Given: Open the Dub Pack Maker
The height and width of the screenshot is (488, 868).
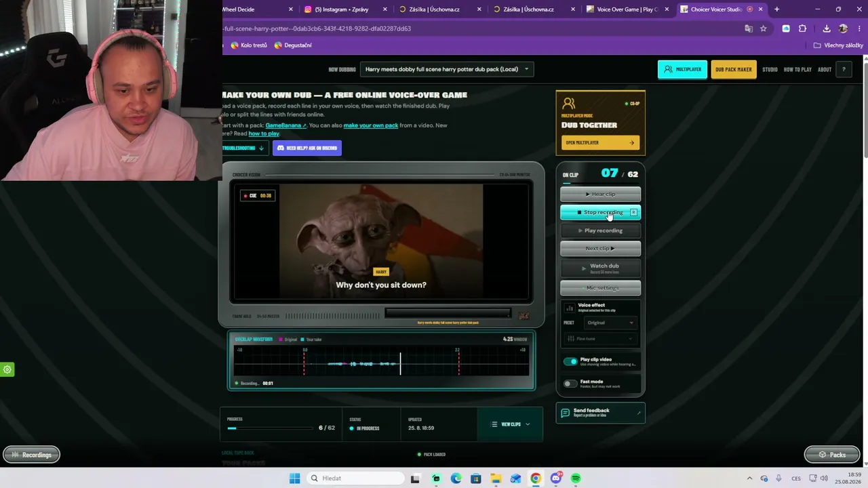Looking at the screenshot, I should [x=733, y=69].
